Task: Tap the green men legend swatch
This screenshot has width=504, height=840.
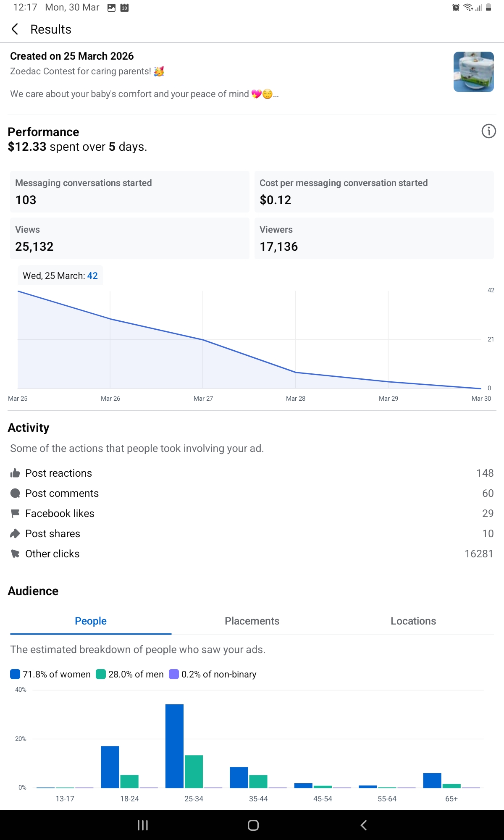Action: pos(101,674)
